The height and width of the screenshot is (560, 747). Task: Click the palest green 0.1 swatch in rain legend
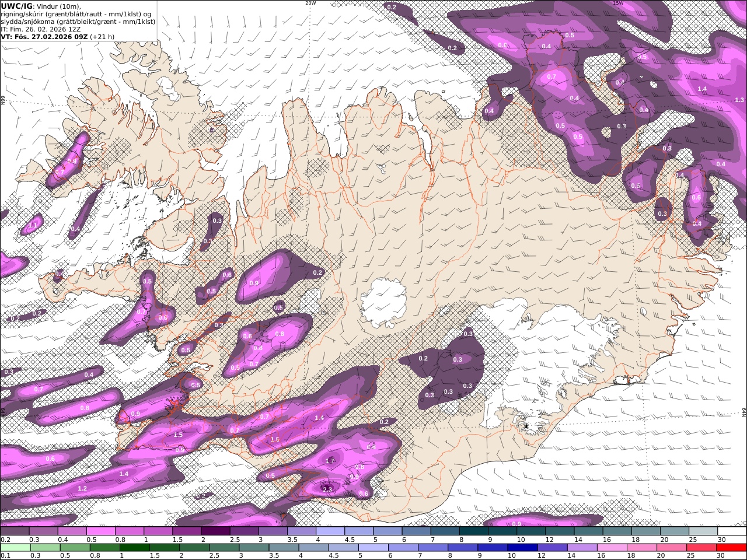point(15,548)
